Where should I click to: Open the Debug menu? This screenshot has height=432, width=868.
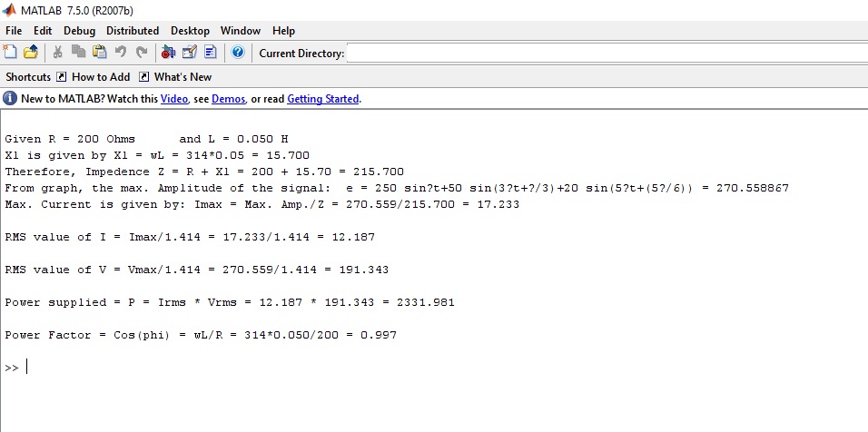[79, 31]
